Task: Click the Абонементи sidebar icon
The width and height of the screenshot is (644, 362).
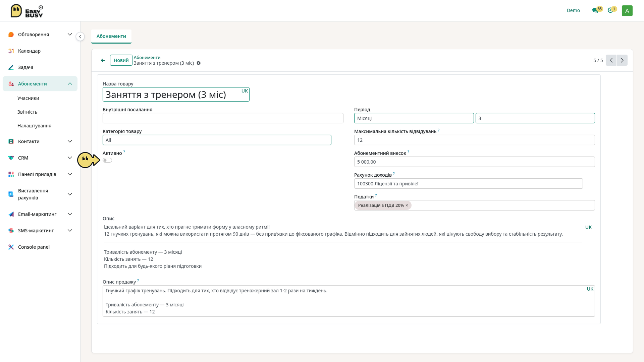Action: pos(11,84)
